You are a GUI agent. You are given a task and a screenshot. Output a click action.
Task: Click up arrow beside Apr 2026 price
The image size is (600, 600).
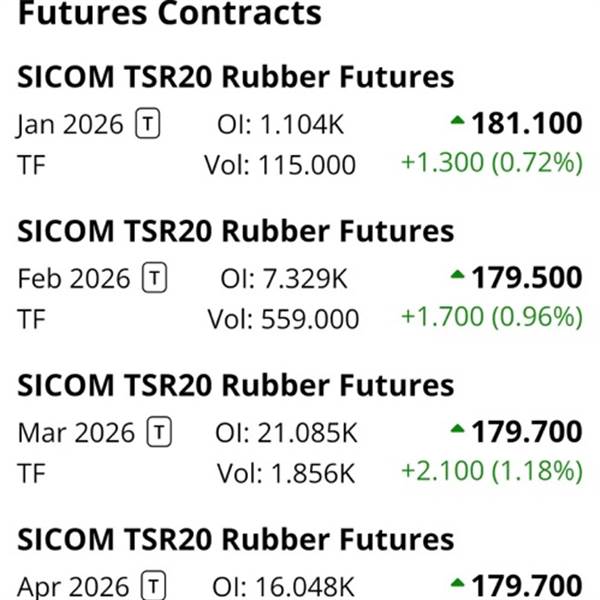458,583
